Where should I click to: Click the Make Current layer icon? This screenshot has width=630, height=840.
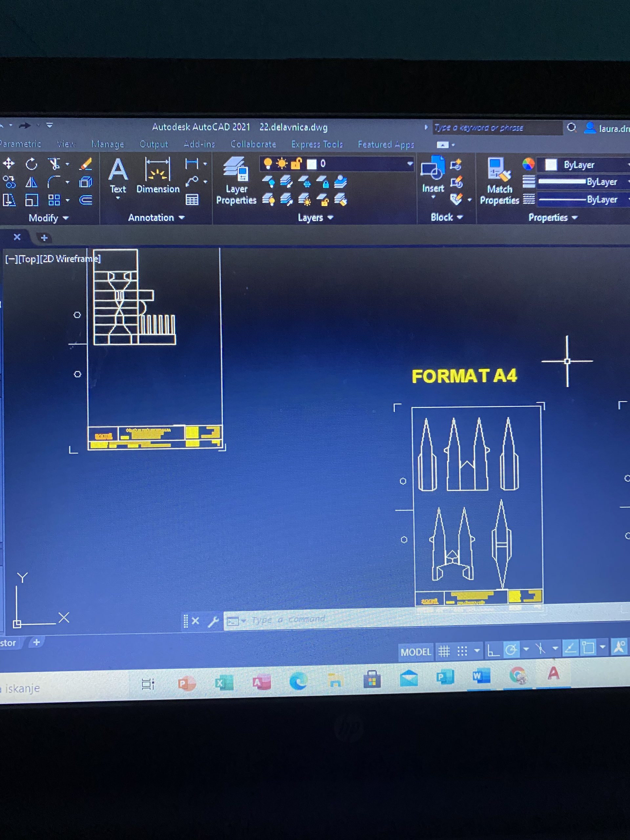pyautogui.click(x=341, y=181)
